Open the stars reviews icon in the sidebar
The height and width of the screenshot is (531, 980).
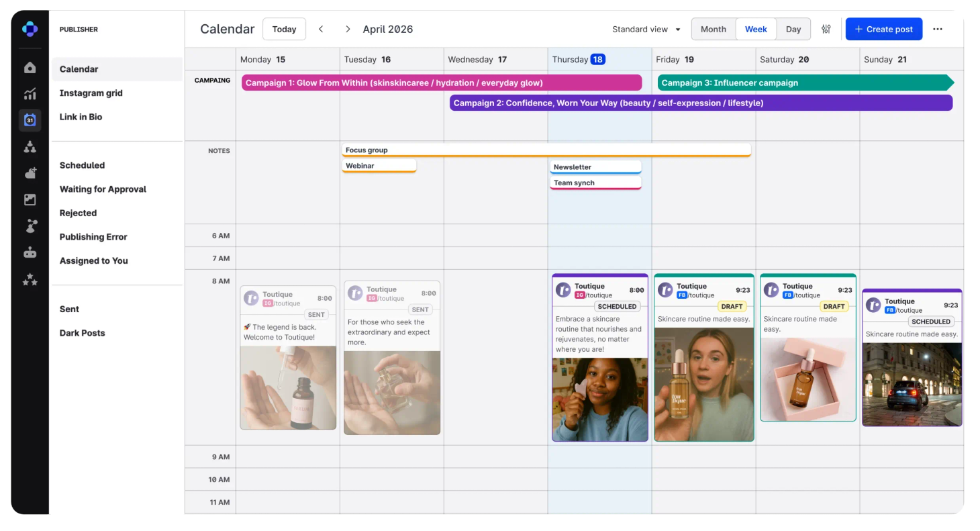pyautogui.click(x=30, y=280)
